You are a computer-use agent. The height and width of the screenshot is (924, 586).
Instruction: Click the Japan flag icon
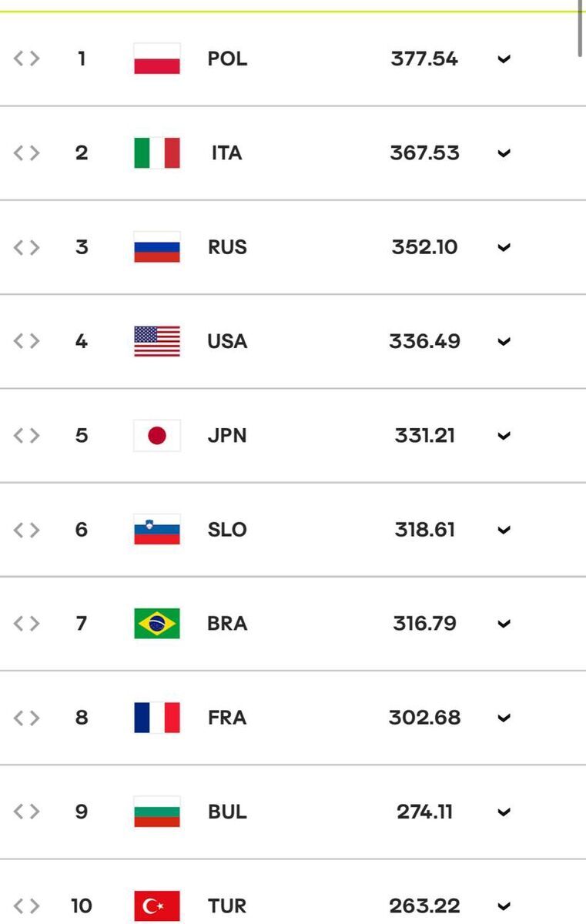tap(157, 435)
